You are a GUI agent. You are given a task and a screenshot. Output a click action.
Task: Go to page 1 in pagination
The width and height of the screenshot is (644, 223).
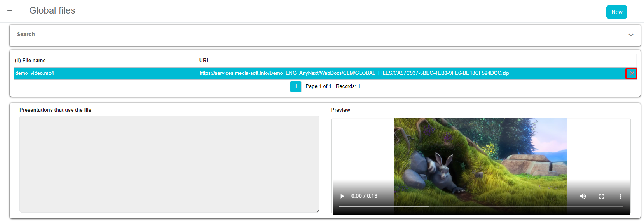(295, 86)
